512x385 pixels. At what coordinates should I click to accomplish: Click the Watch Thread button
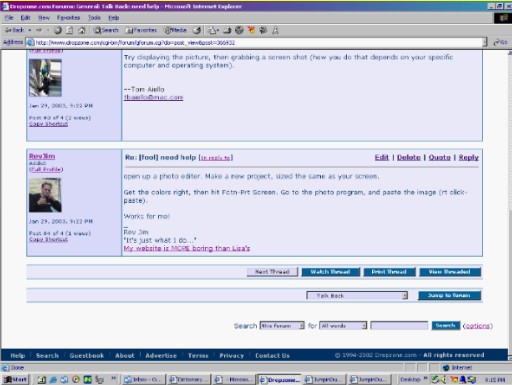pos(330,272)
